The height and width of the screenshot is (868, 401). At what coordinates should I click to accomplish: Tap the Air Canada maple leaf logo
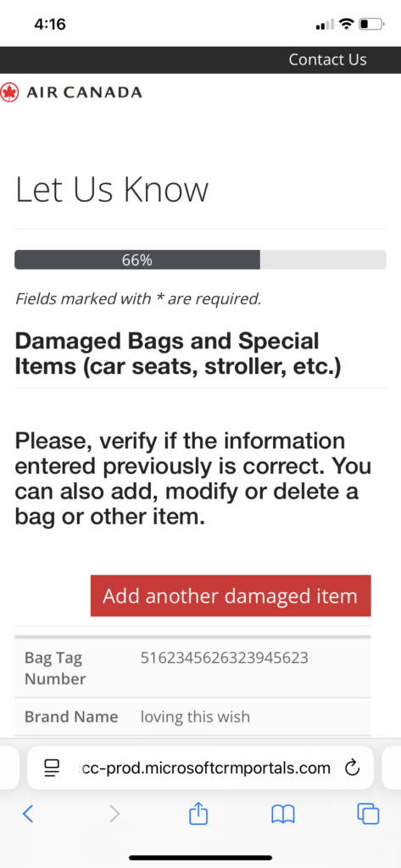click(9, 92)
